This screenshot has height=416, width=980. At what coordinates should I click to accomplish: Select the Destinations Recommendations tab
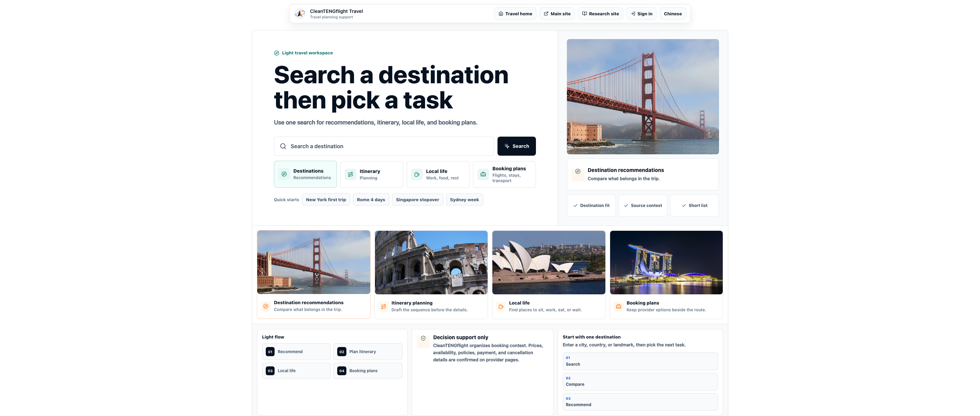pos(305,174)
